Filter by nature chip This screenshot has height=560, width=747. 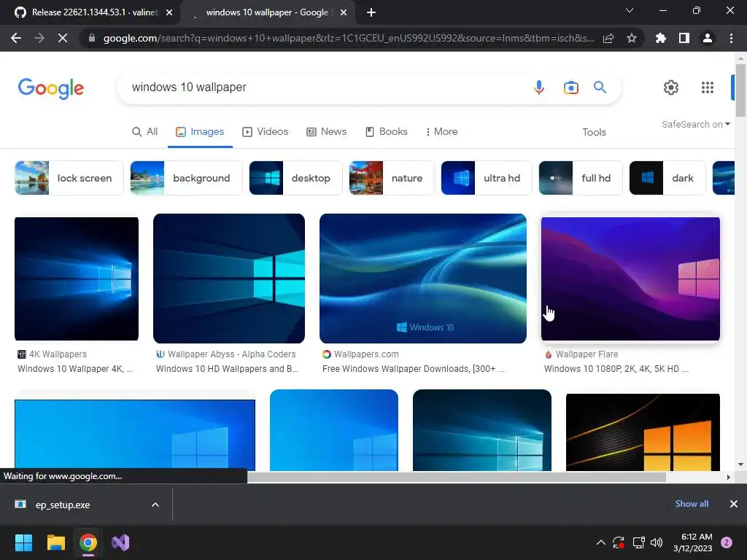(392, 178)
